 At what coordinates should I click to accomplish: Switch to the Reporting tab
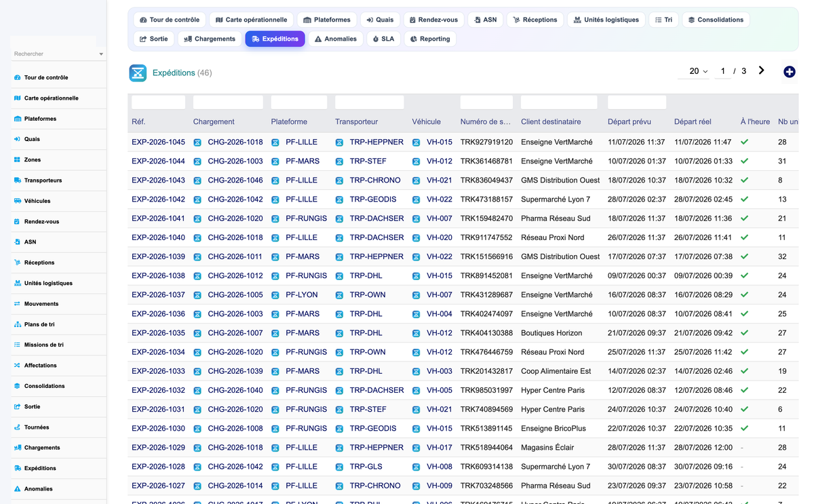(x=430, y=39)
